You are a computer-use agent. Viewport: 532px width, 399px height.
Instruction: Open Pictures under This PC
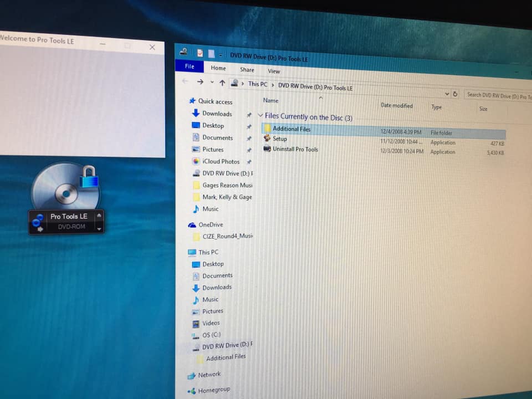coord(213,311)
